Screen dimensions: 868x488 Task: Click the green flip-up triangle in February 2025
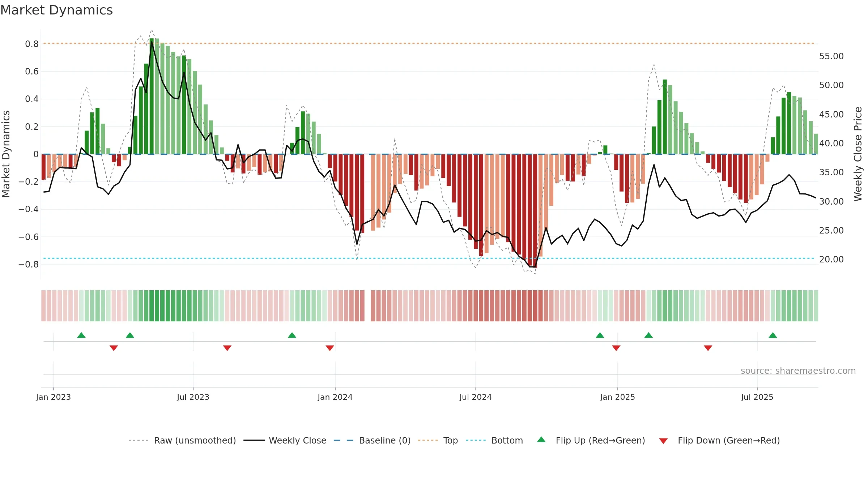648,335
